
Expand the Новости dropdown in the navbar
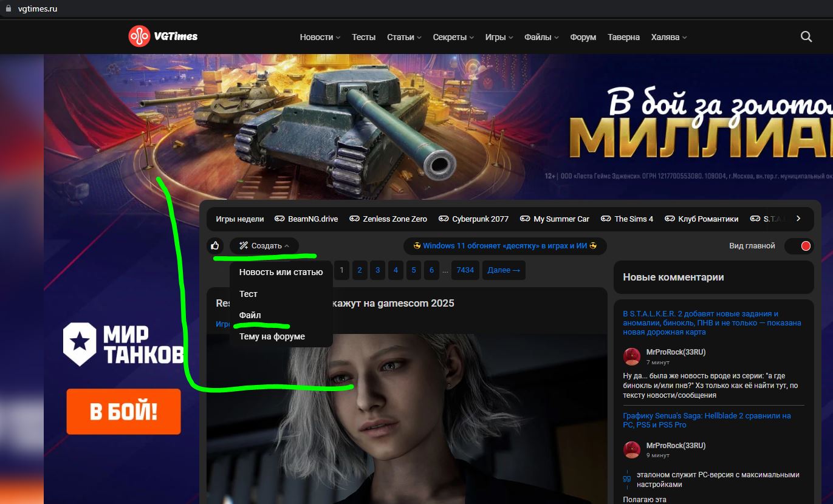click(x=320, y=37)
